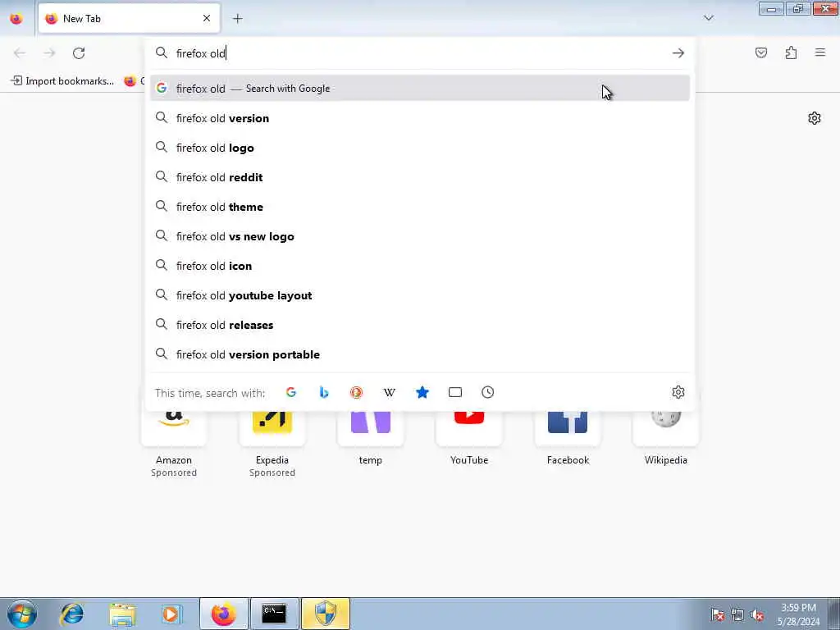840x630 pixels.
Task: Open a new tab with the plus button
Action: 237,18
